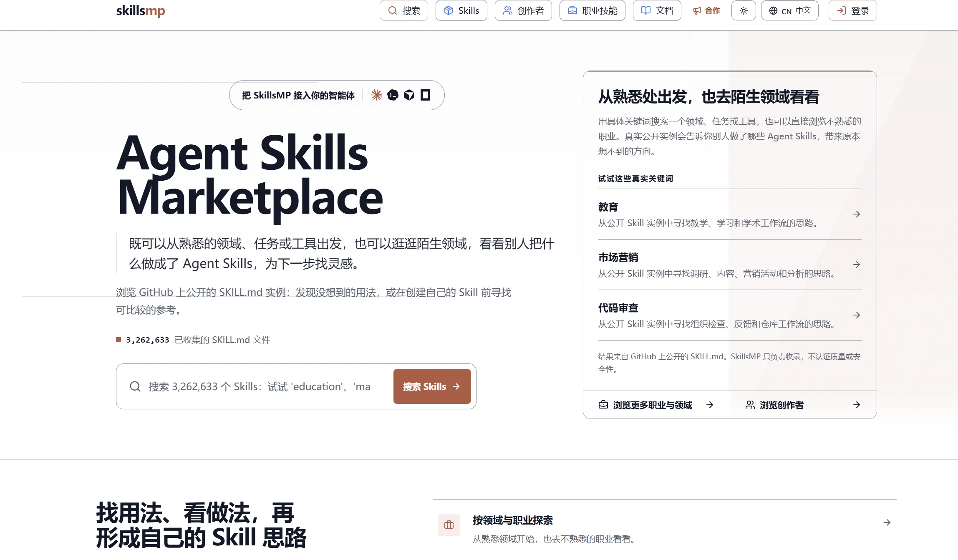Click the arrow on 市场营销 row

click(857, 265)
